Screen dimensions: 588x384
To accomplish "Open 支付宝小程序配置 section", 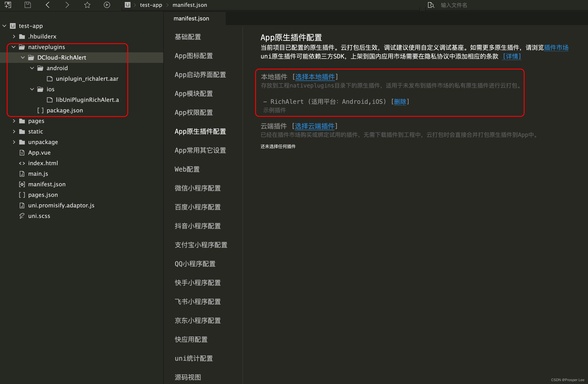I will coord(201,245).
